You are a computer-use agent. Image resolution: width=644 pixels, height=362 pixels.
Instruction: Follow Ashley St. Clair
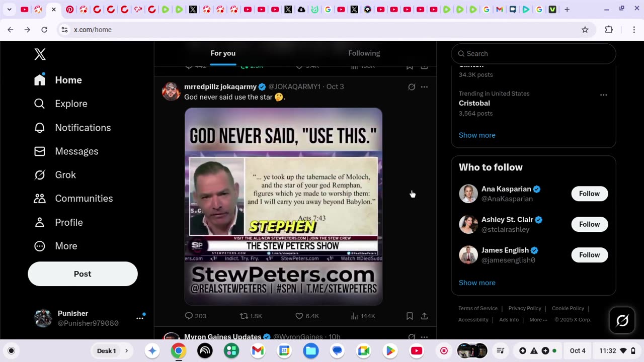pos(589,224)
